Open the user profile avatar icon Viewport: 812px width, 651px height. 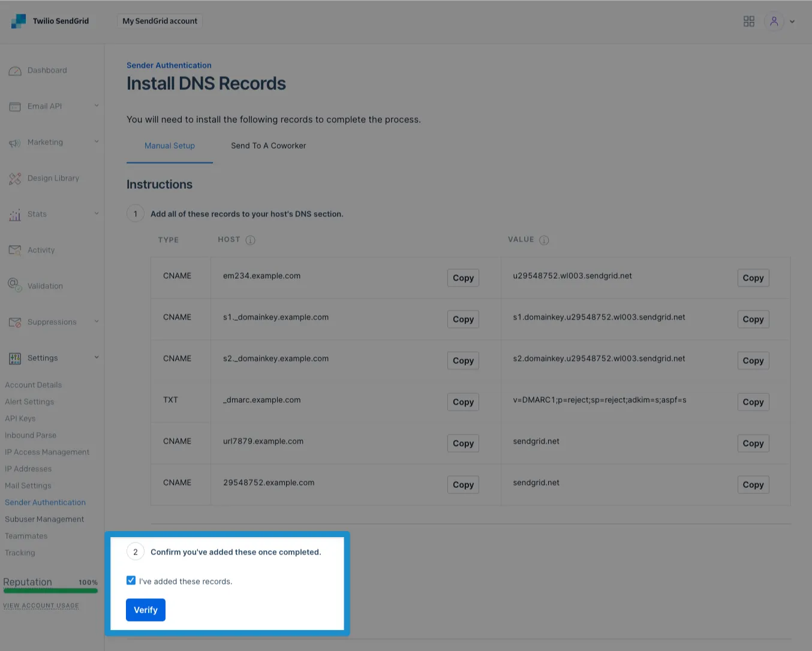pyautogui.click(x=774, y=22)
